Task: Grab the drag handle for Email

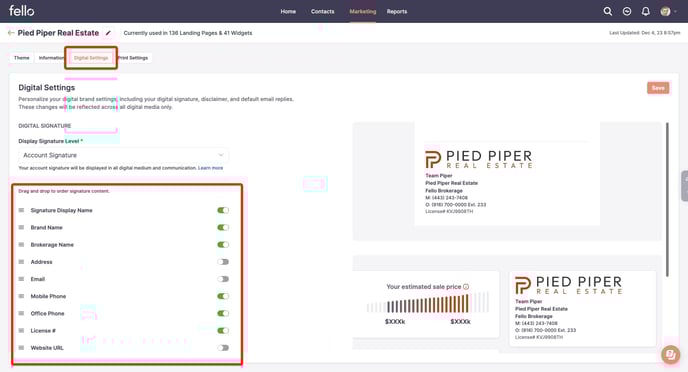Action: (21, 279)
